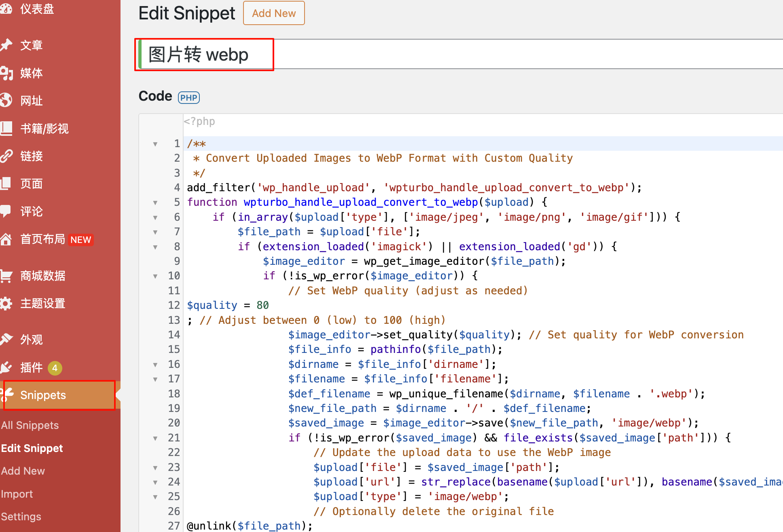783x532 pixels.
Task: Click the 'Convert Uploaded Images to WebP' comment line
Action: [383, 158]
